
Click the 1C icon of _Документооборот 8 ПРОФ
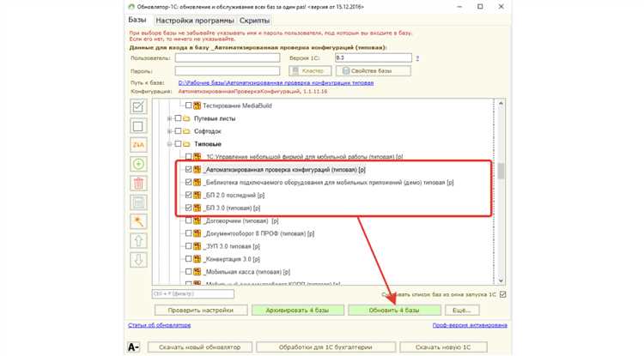[197, 233]
